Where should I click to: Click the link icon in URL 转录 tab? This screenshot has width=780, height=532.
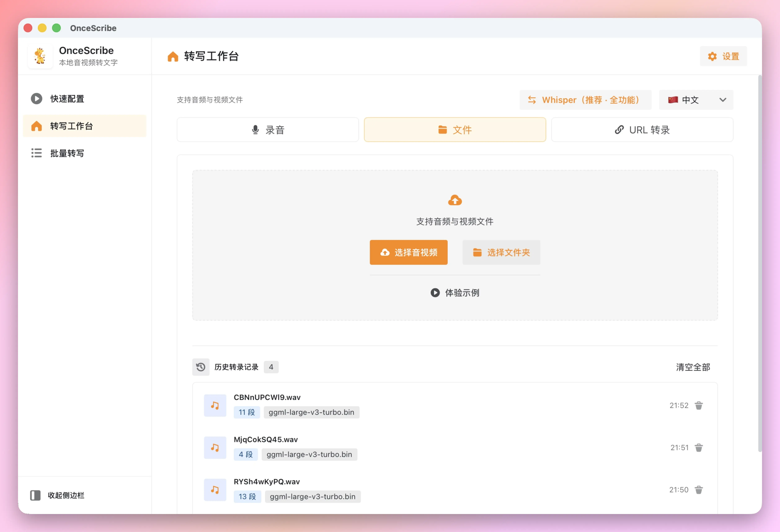click(x=619, y=130)
